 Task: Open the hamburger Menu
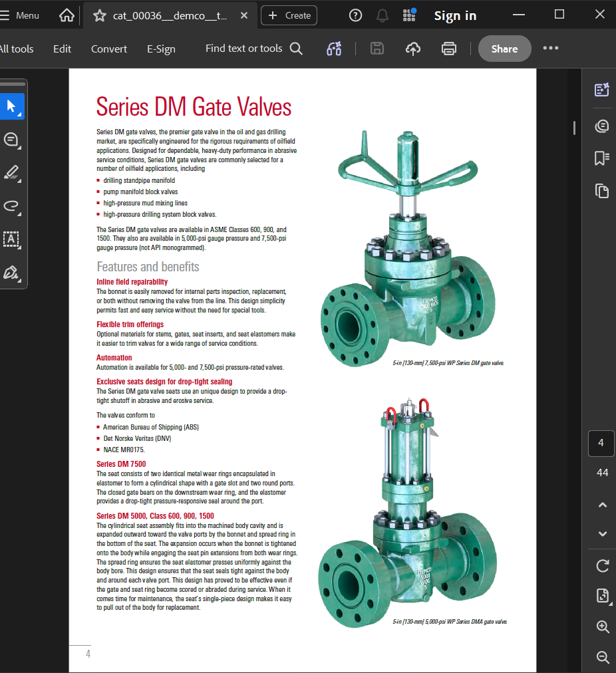[19, 15]
